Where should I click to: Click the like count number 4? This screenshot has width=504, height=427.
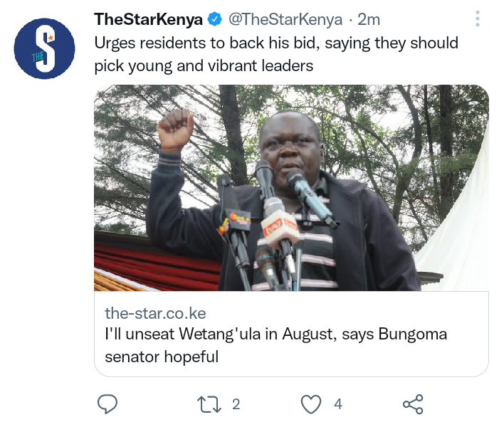click(x=338, y=404)
